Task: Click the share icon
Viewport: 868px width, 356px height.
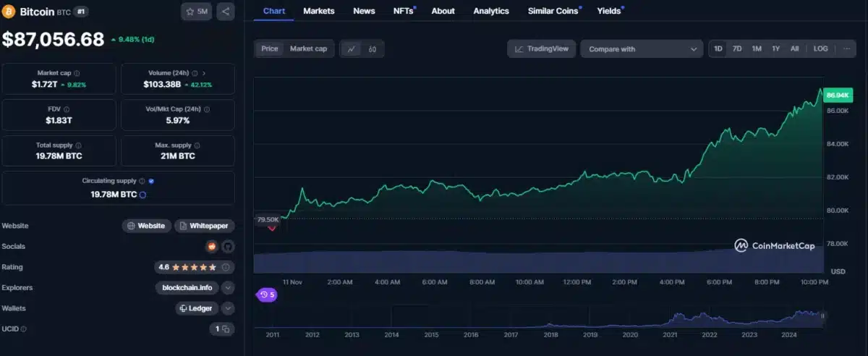Action: (x=225, y=12)
